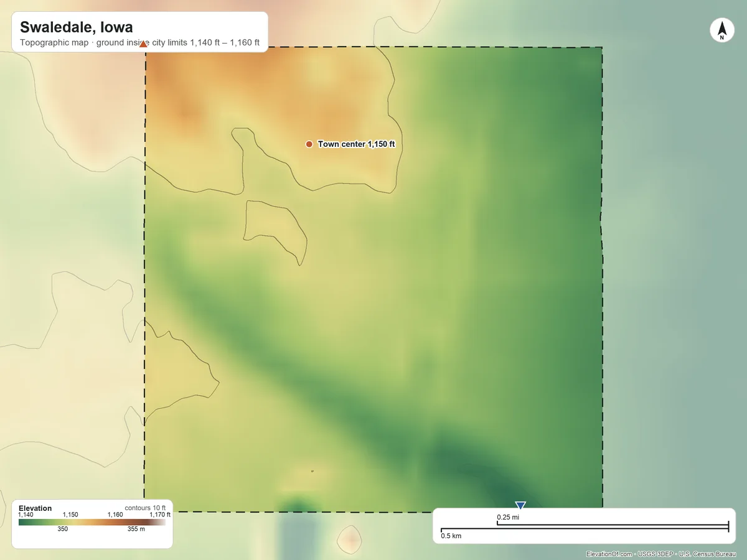Click the north arrow compass icon
The height and width of the screenshot is (560, 747).
click(x=722, y=30)
